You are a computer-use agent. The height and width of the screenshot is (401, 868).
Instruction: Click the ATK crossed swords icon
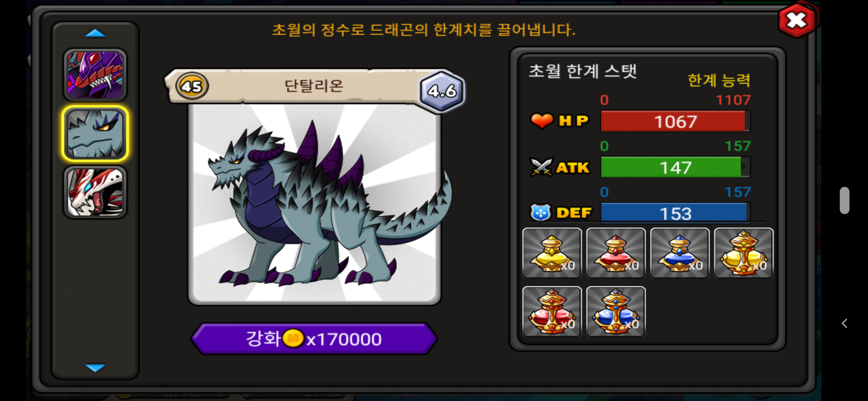tap(541, 167)
